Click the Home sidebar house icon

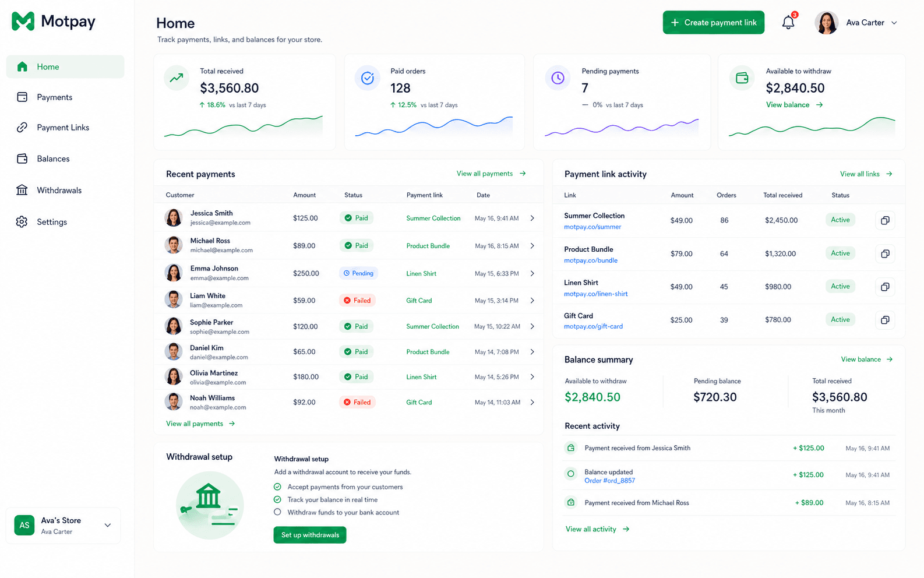point(22,66)
